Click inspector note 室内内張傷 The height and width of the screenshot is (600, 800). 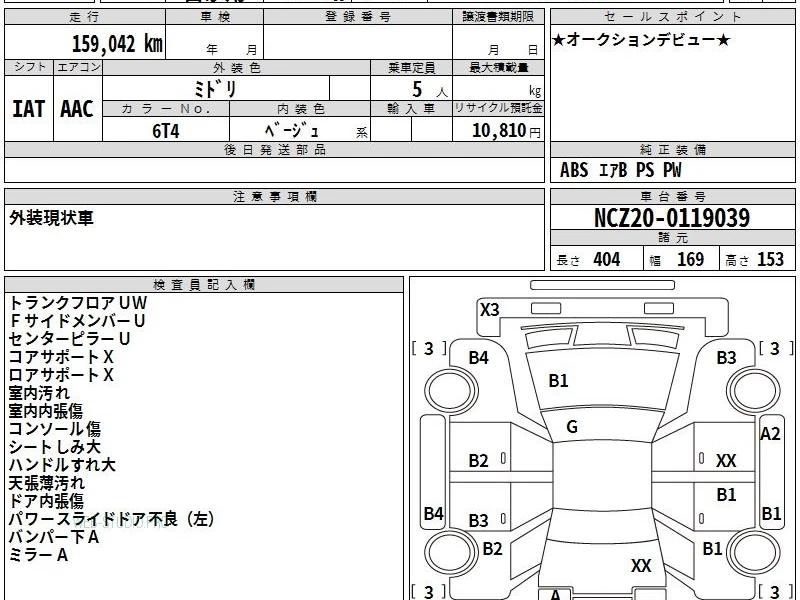pyautogui.click(x=45, y=411)
